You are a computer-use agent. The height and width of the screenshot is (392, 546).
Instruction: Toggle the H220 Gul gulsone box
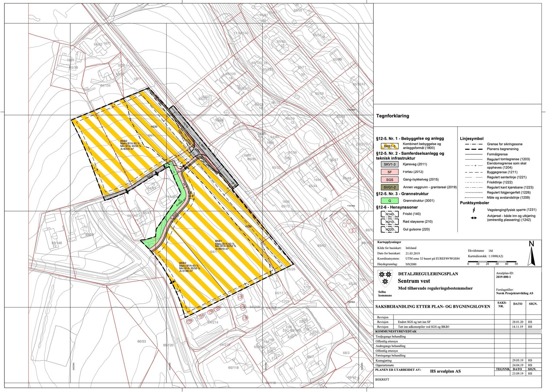click(390, 229)
